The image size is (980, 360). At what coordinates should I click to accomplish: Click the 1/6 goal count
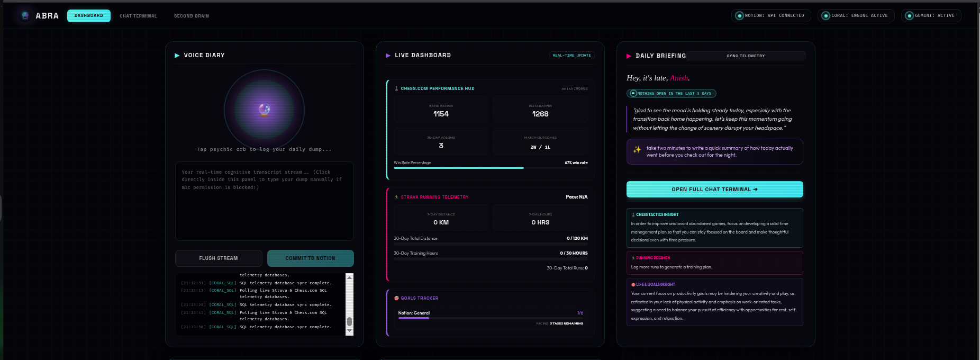tap(580, 313)
